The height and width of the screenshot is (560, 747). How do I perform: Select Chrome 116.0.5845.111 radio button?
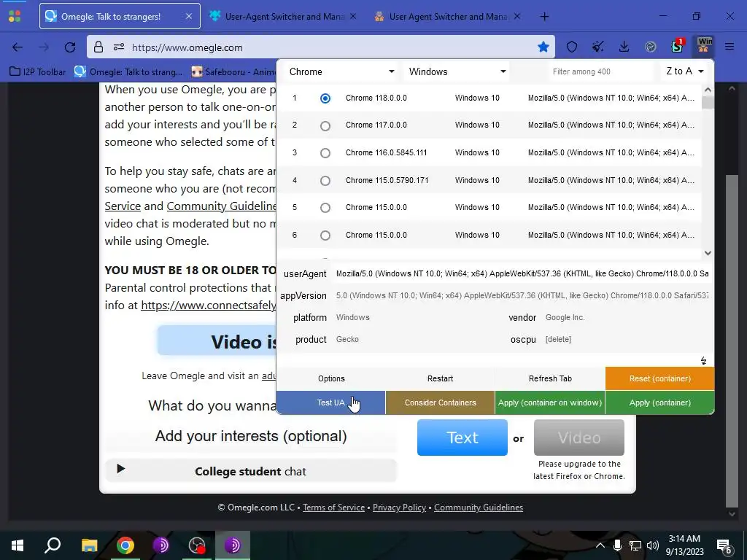pos(325,153)
